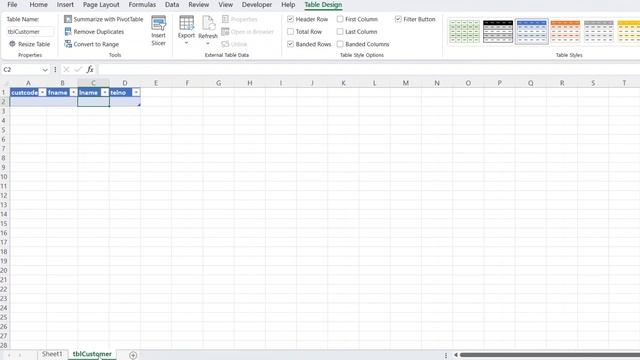Click the Insert Function fx icon
This screenshot has height=360, width=640.
pos(90,69)
